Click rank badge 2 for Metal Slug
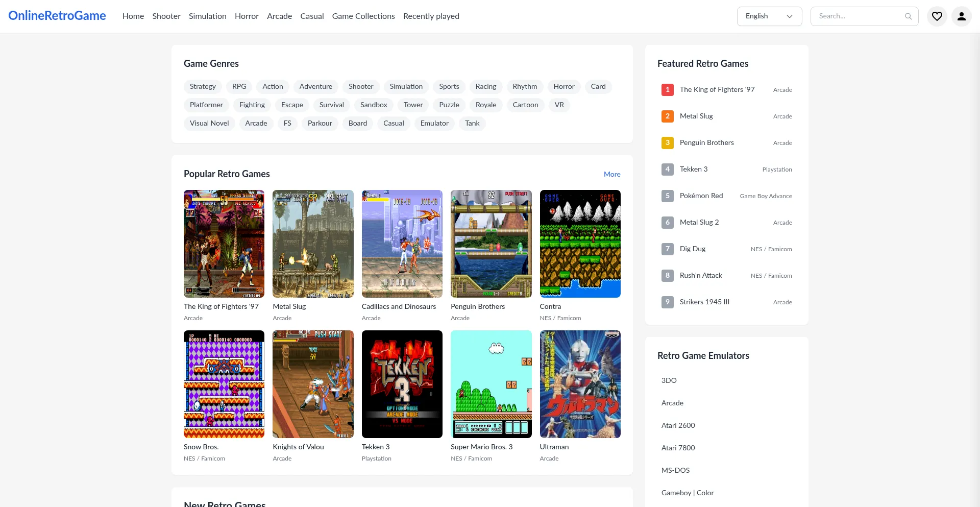This screenshot has width=980, height=507. 668,116
